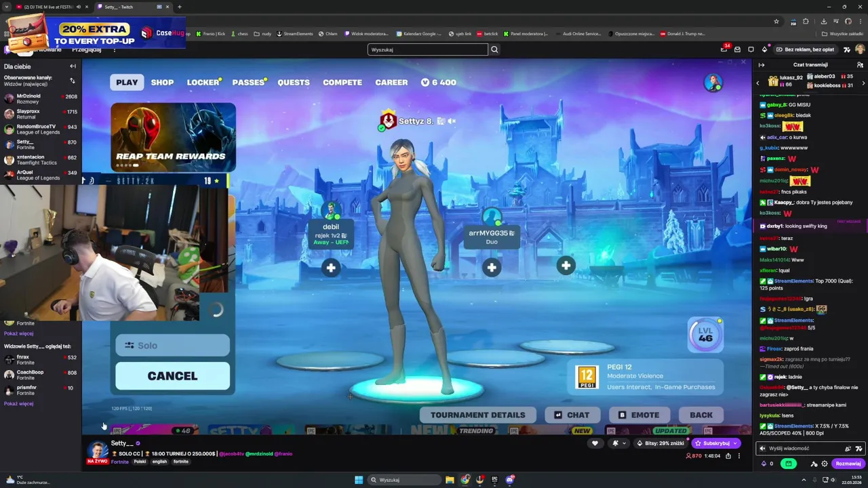Screen dimensions: 868x488
Task: Click Bez reklam, bez opłat button
Action: (805, 49)
